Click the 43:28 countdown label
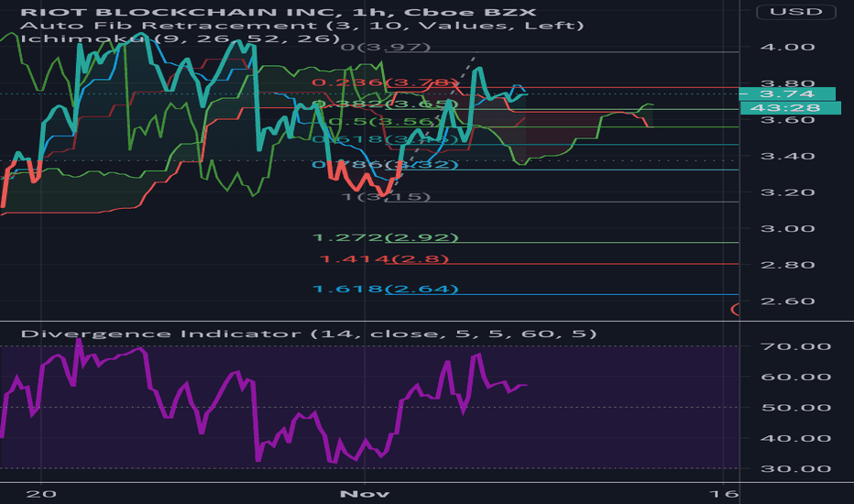 [x=790, y=108]
